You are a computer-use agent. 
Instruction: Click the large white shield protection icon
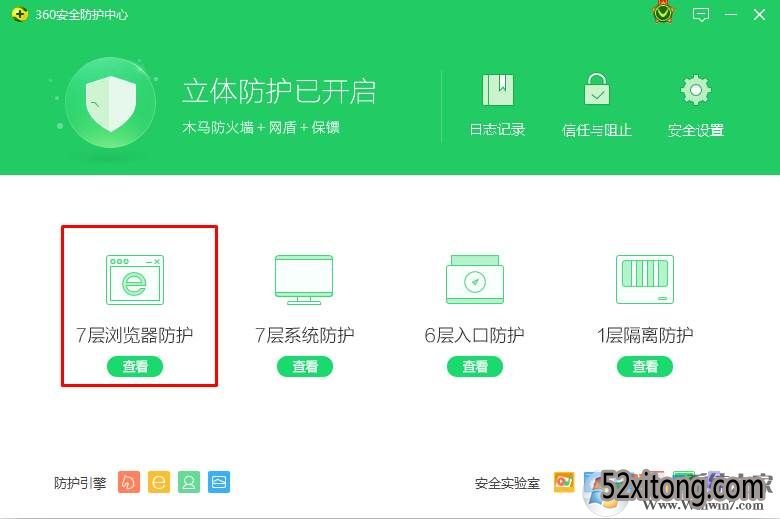pyautogui.click(x=110, y=104)
